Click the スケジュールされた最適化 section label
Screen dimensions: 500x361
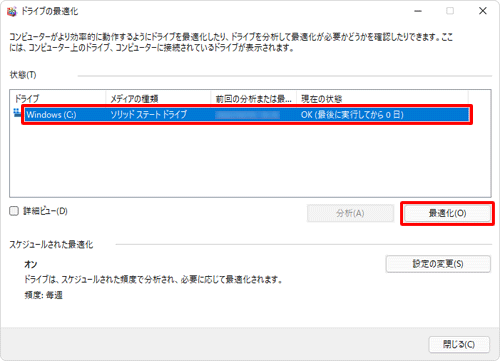pos(51,245)
